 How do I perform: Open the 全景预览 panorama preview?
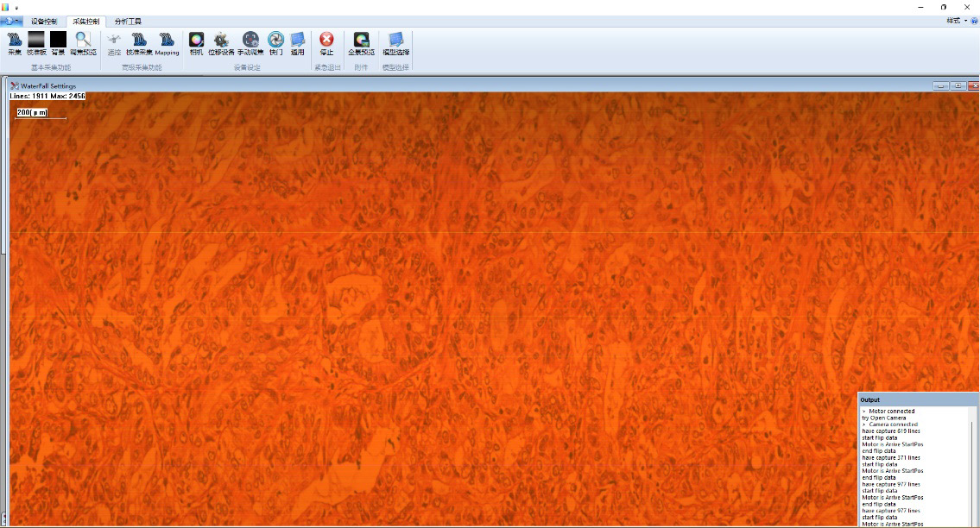[x=361, y=41]
